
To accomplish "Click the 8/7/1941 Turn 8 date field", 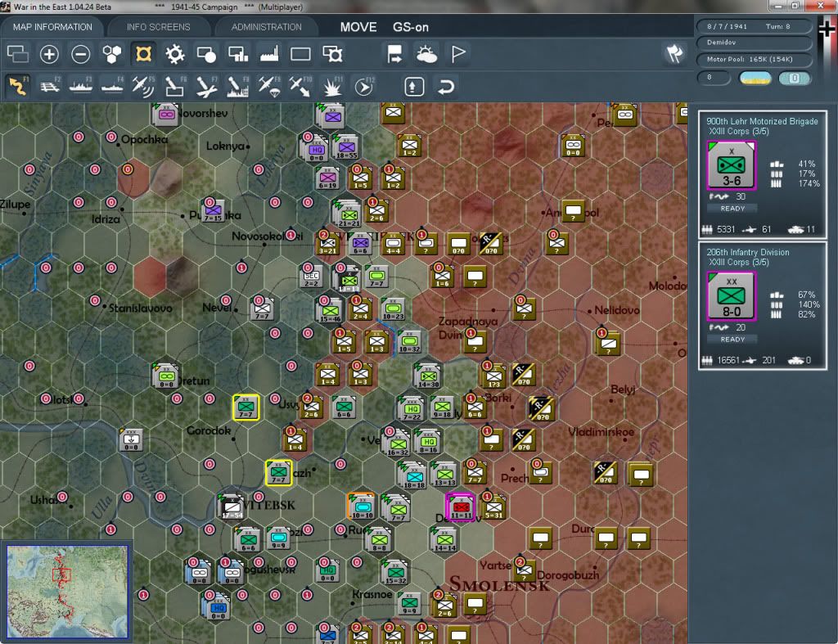I will tap(753, 26).
